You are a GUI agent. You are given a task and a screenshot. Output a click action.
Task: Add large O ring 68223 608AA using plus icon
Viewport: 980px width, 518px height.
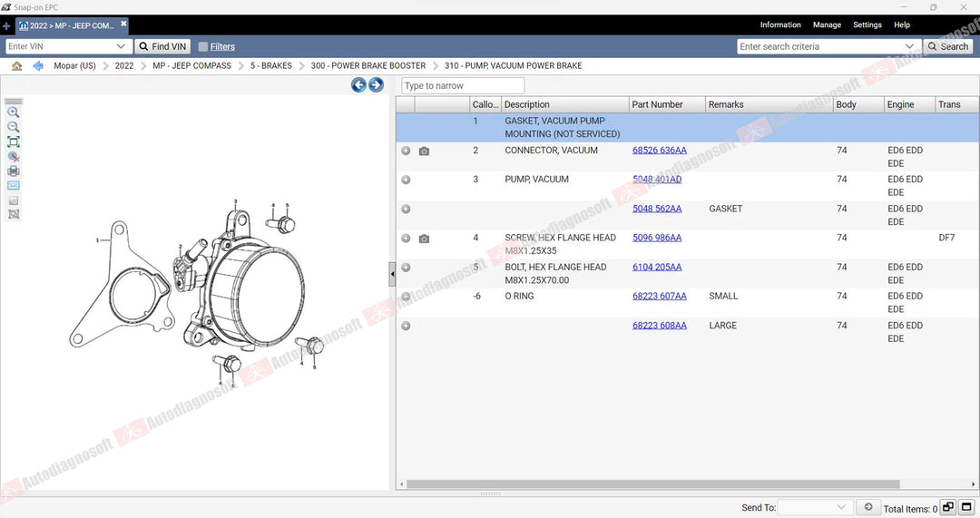(406, 326)
